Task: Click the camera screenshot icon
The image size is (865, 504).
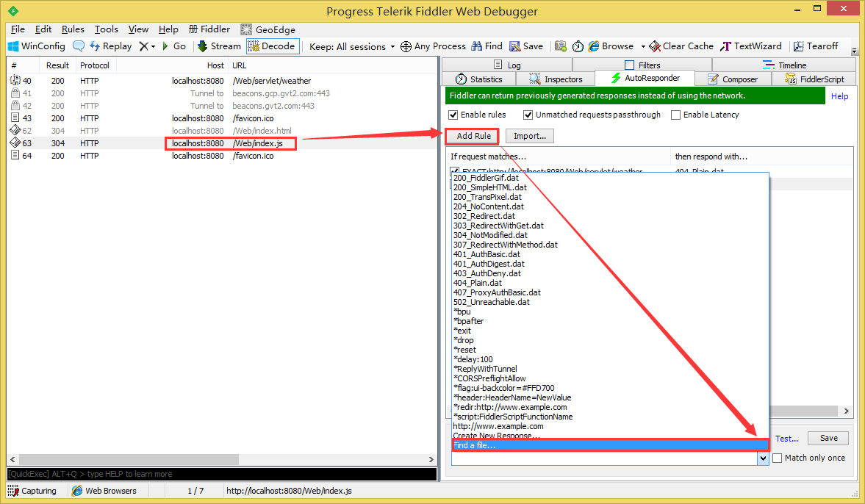Action: click(561, 46)
